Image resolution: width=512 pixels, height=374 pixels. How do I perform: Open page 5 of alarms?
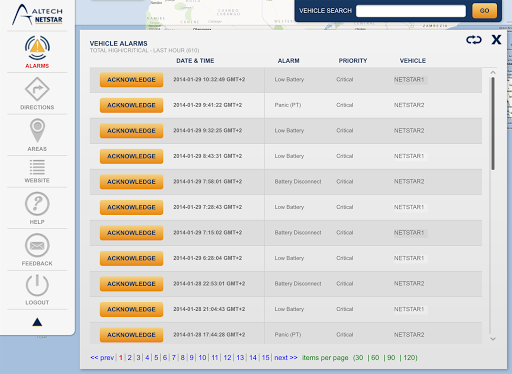[x=156, y=358]
